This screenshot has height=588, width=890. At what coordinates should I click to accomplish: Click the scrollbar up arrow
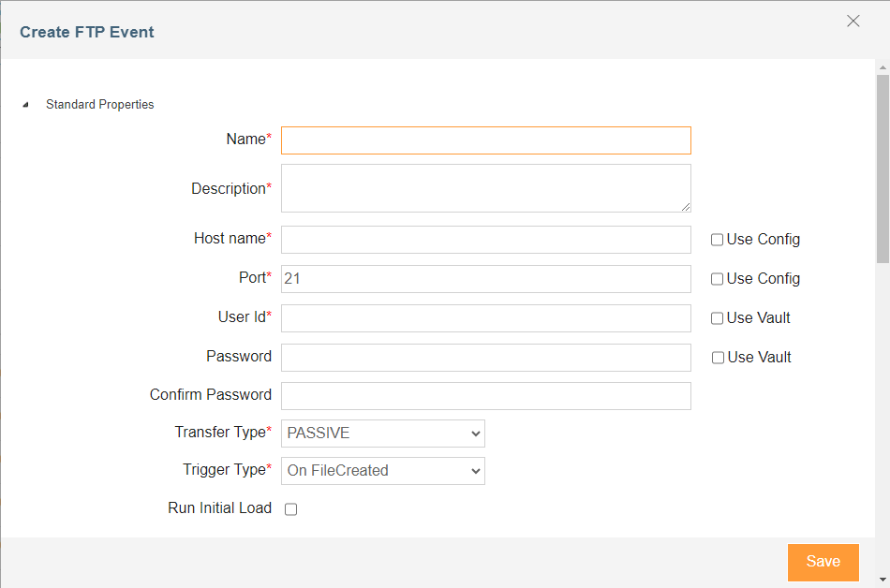coord(883,67)
